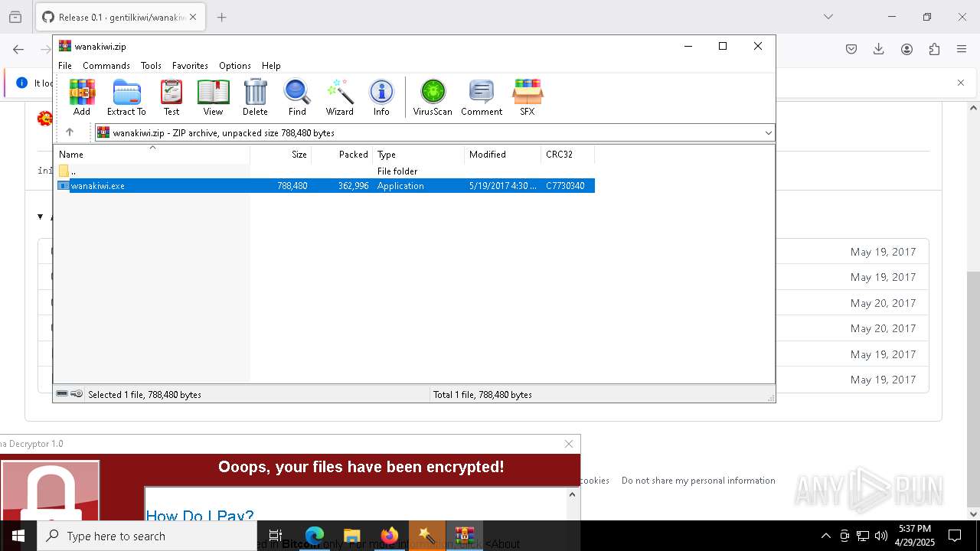Show archive Info
The width and height of the screenshot is (980, 551).
[381, 97]
